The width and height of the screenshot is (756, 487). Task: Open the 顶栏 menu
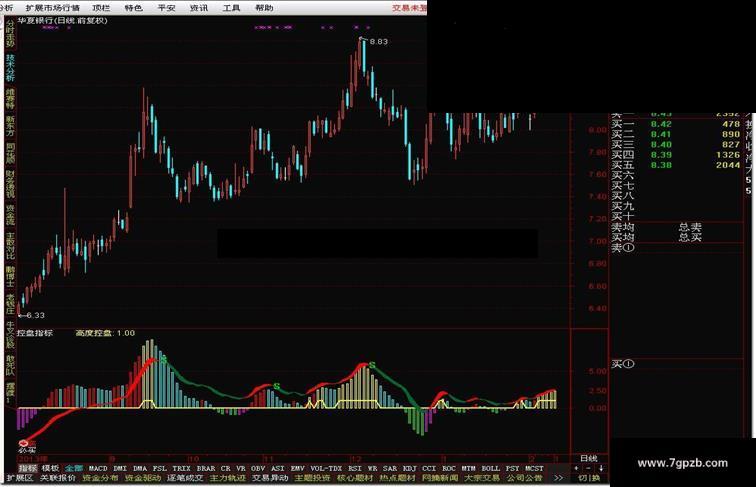click(x=101, y=8)
